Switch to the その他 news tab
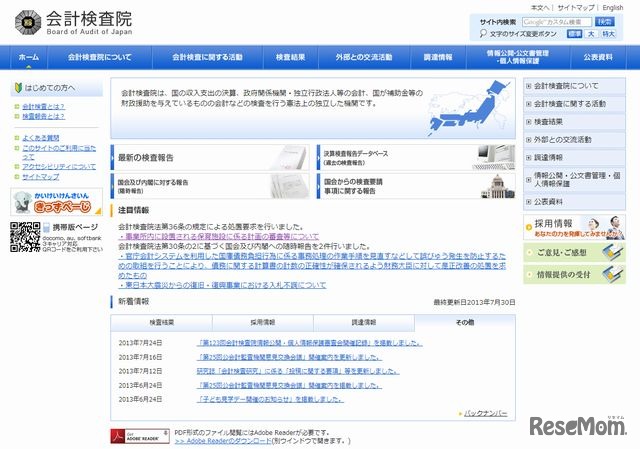The height and width of the screenshot is (449, 640). [465, 322]
